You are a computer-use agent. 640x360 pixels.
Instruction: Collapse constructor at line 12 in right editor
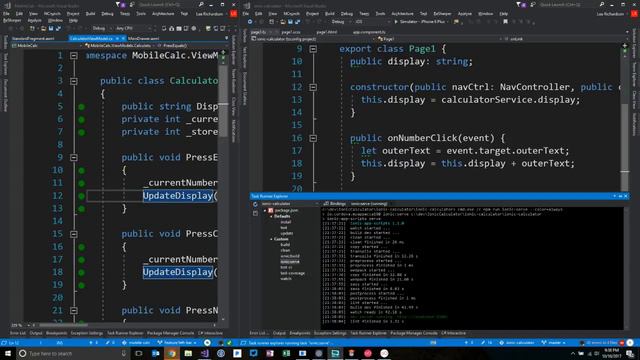313,87
